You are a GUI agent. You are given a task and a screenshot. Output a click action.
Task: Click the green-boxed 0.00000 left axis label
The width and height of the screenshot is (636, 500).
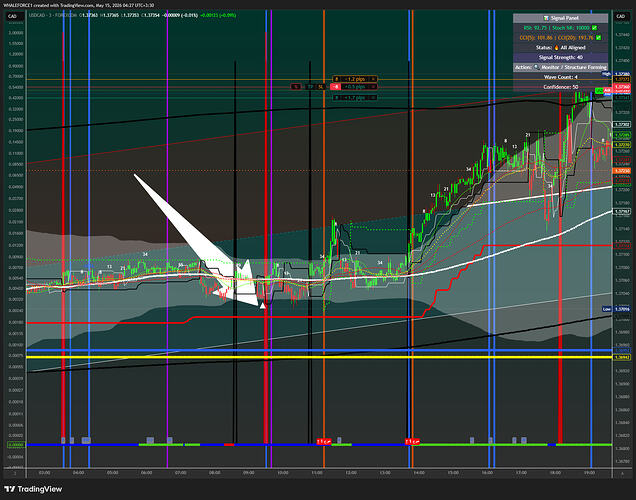click(16, 445)
